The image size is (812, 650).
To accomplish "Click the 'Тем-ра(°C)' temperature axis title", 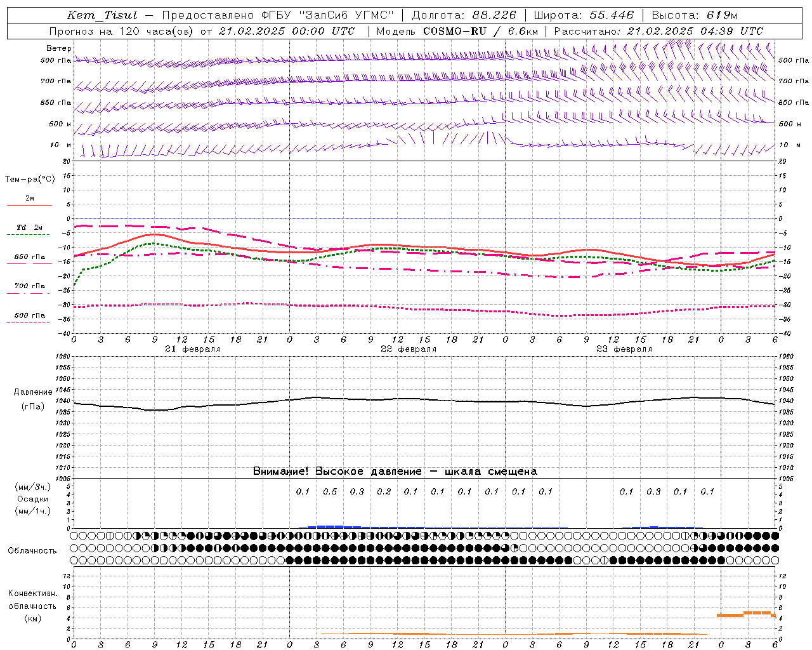I will pyautogui.click(x=30, y=180).
